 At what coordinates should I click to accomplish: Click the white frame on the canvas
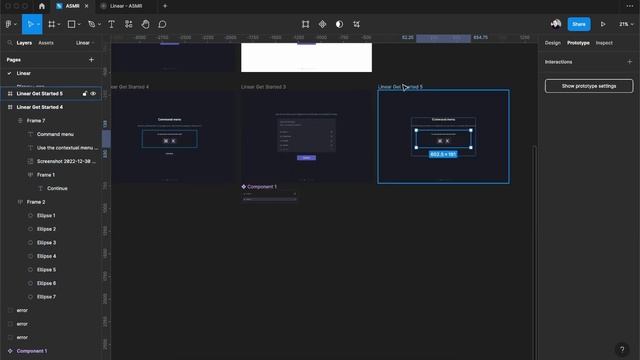point(306,58)
